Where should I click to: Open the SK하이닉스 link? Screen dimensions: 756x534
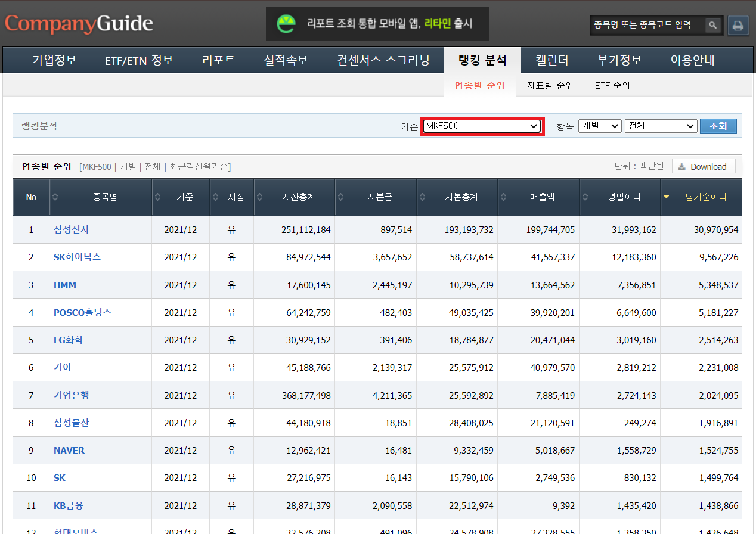pos(77,257)
